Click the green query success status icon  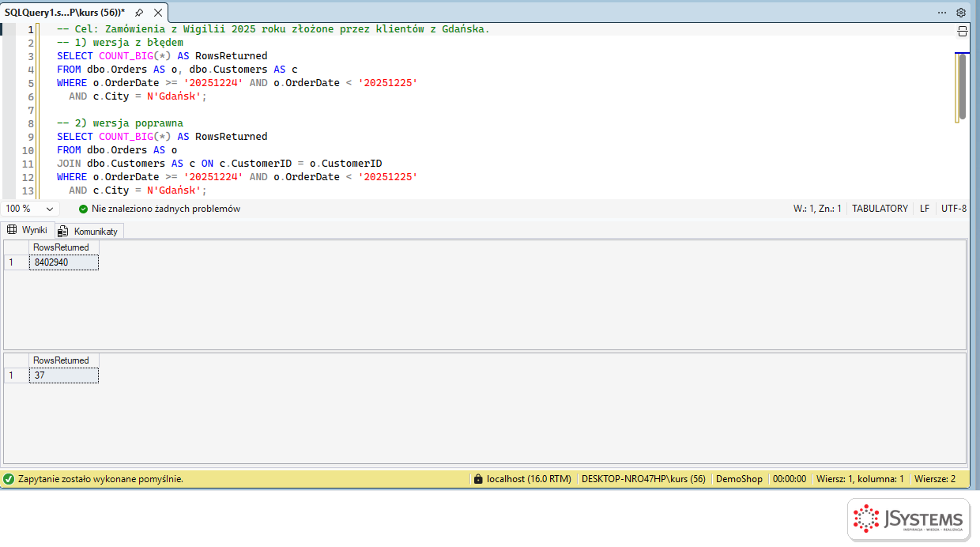coord(9,479)
